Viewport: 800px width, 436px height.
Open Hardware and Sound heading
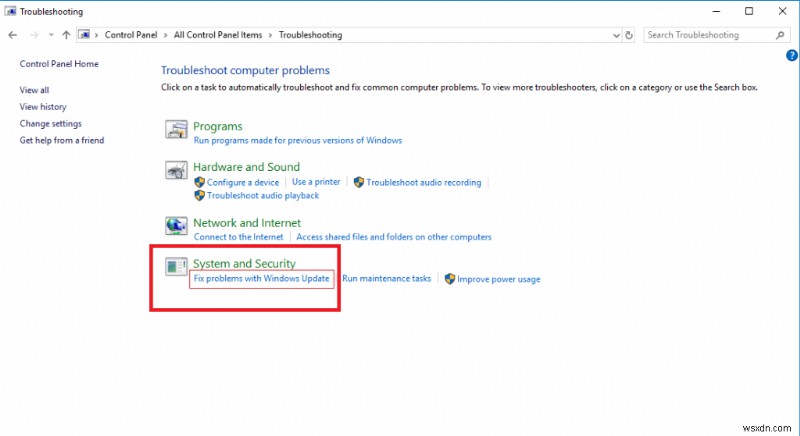click(246, 167)
